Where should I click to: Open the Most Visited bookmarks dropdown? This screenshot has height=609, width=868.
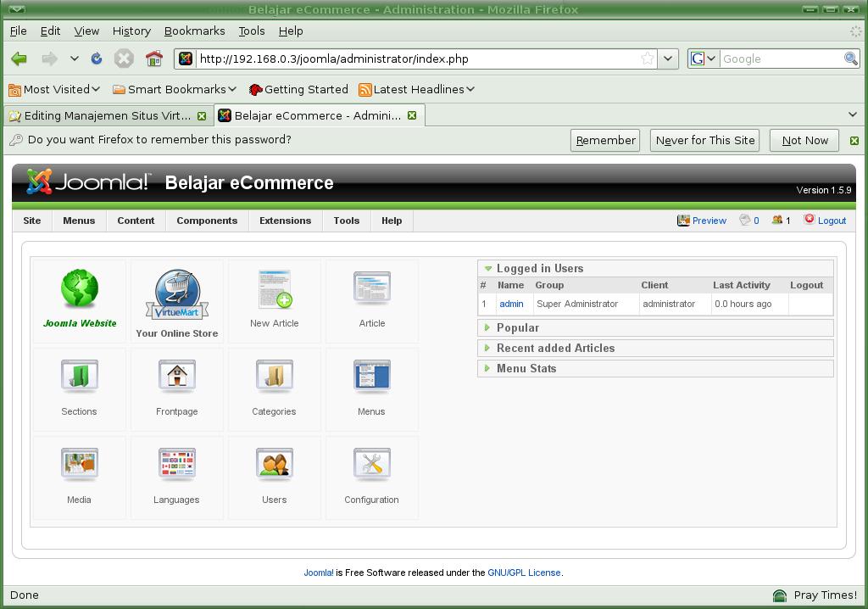(55, 89)
